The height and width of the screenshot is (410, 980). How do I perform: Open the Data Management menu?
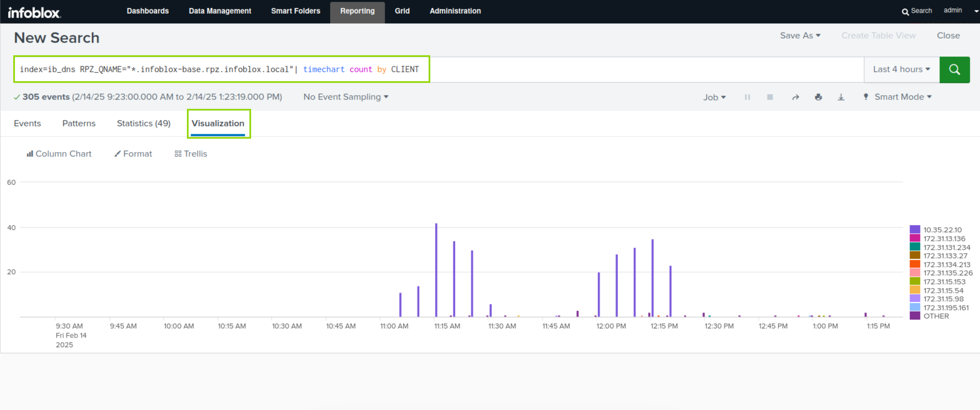tap(220, 11)
